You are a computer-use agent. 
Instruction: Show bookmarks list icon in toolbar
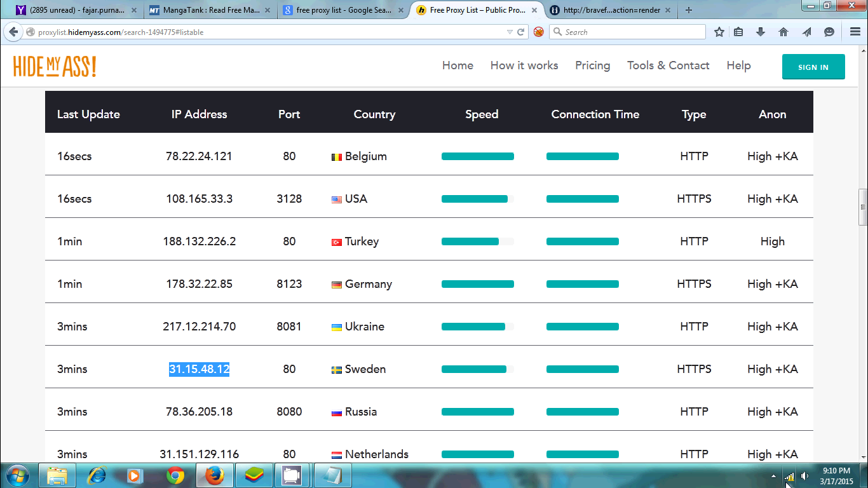coord(738,32)
